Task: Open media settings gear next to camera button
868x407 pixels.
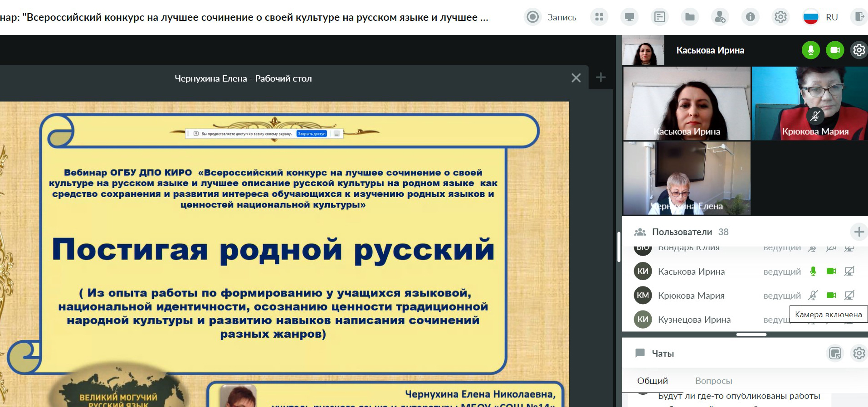Action: 859,50
